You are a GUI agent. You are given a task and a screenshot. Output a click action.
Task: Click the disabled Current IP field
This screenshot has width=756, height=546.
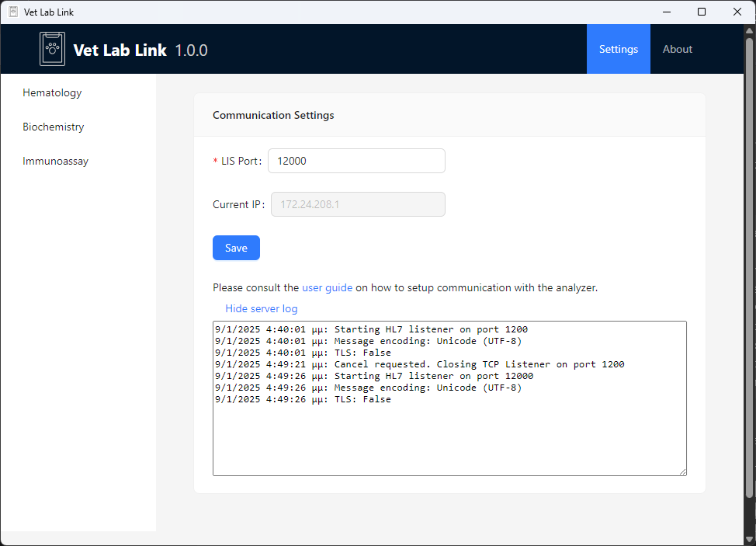tap(358, 204)
